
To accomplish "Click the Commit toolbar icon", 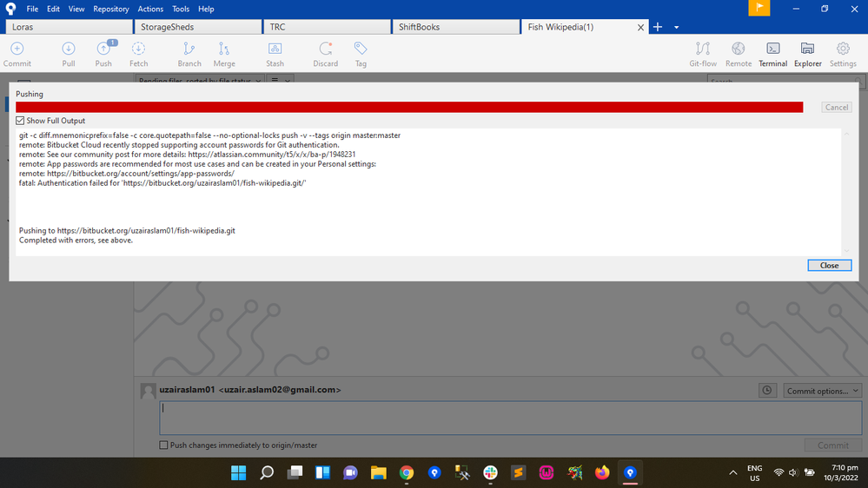I will tap(17, 54).
